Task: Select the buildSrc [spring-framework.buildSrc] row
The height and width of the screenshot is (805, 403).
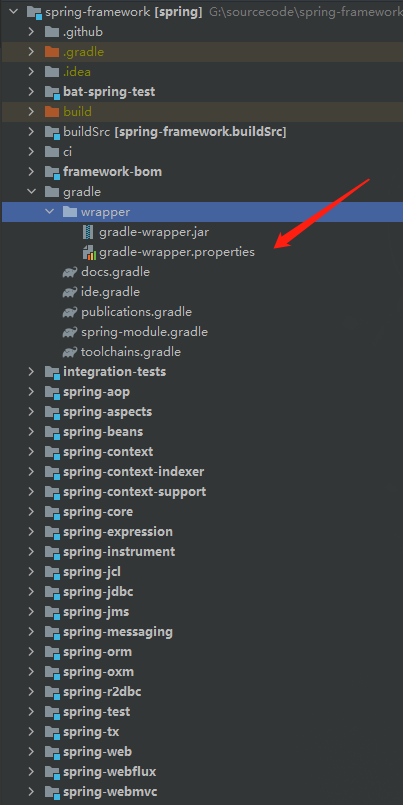Action: click(202, 132)
